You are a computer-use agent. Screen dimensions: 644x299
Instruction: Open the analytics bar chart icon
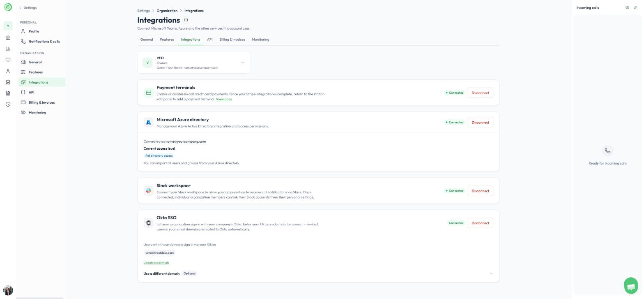tap(8, 49)
